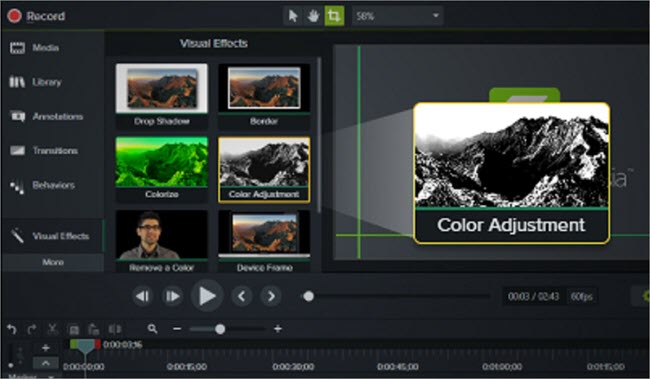Click the timeline playhead marker
This screenshot has width=650, height=379.
(85, 347)
